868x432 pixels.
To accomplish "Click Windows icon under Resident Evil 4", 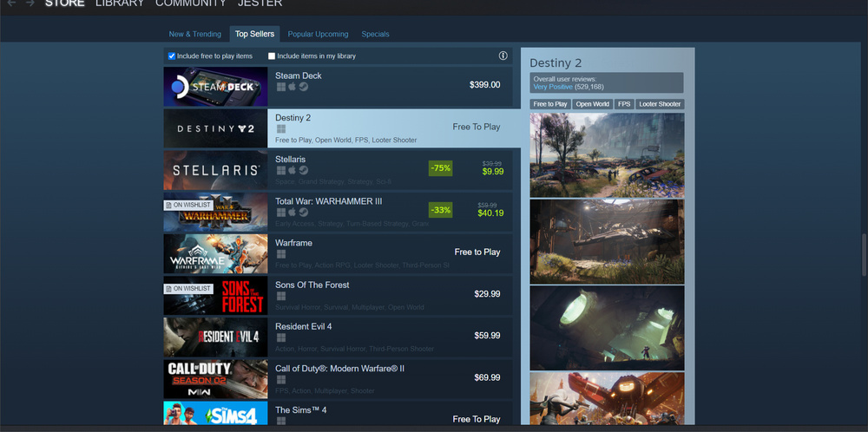I will pos(281,337).
